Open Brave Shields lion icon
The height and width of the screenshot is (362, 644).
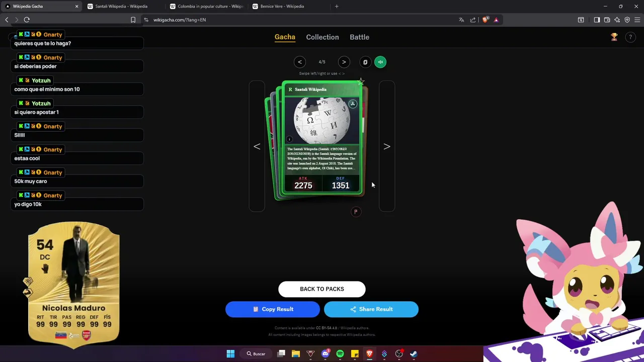coord(485,20)
